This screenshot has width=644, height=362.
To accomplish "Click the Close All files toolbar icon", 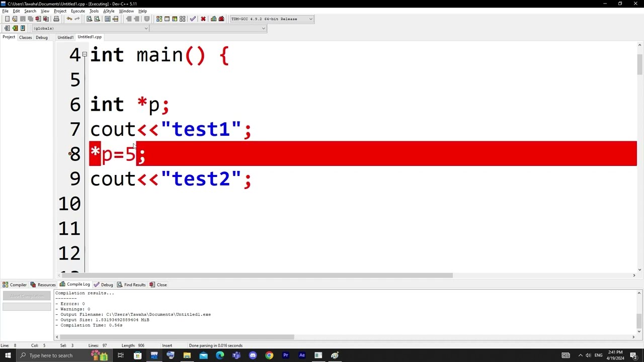I will coord(46,19).
